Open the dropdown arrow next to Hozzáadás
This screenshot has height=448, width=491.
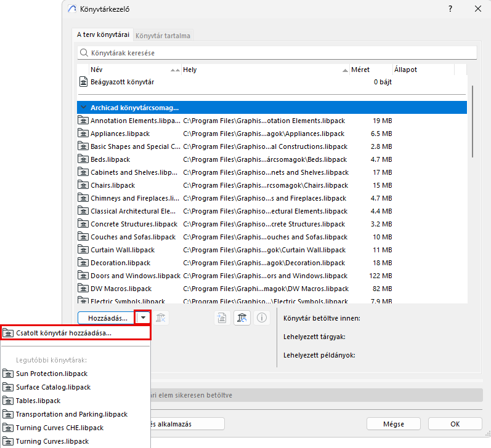point(143,318)
